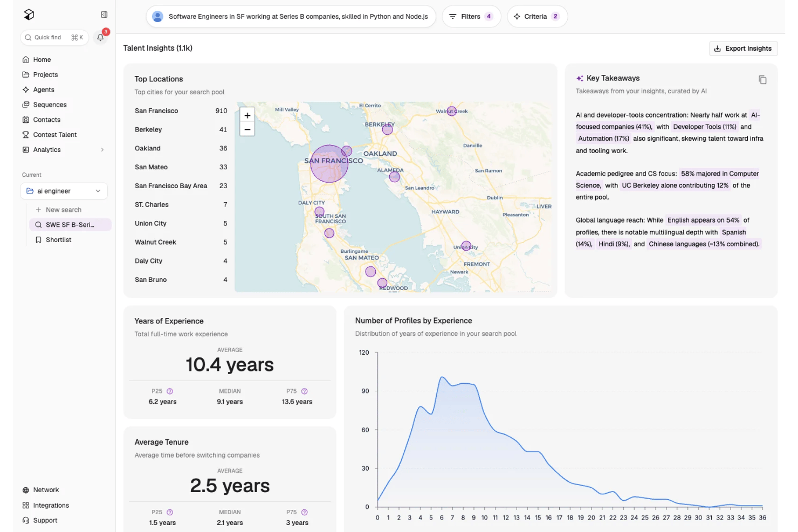Image resolution: width=798 pixels, height=532 pixels.
Task: Click the Support headset icon
Action: (26, 521)
